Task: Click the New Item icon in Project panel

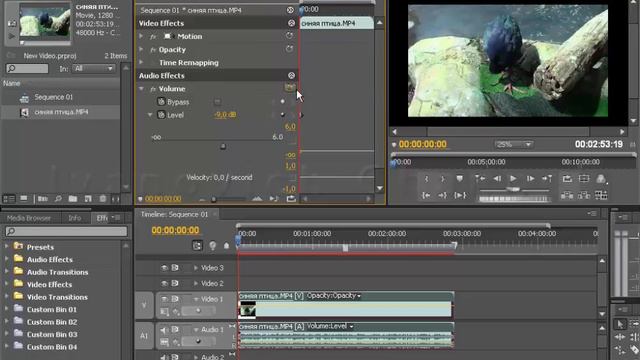Action: [x=88, y=199]
